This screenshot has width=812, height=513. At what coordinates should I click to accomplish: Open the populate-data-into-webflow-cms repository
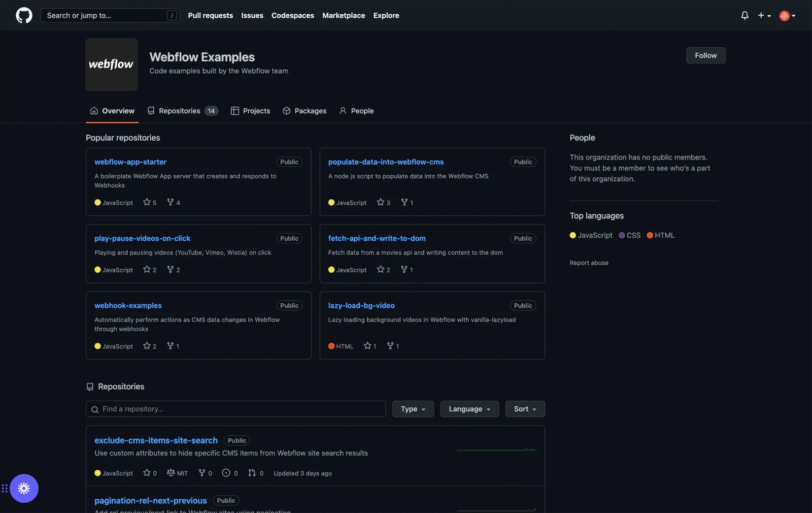pos(386,162)
